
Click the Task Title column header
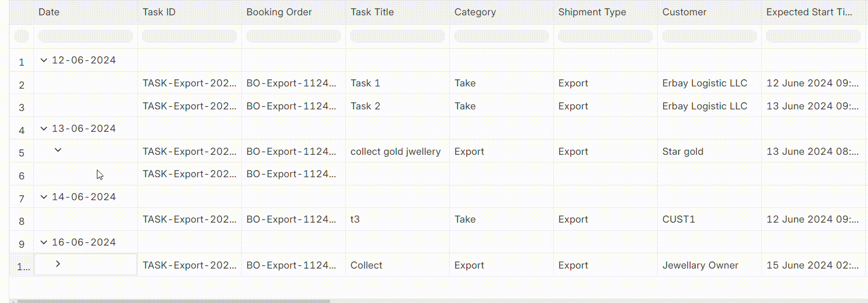tap(372, 12)
